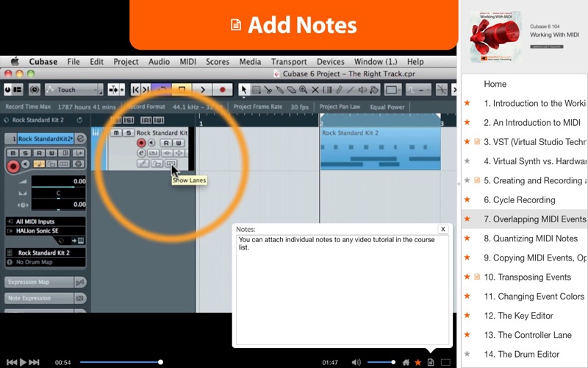Go to previous video in player
The image size is (588, 368).
(x=12, y=362)
